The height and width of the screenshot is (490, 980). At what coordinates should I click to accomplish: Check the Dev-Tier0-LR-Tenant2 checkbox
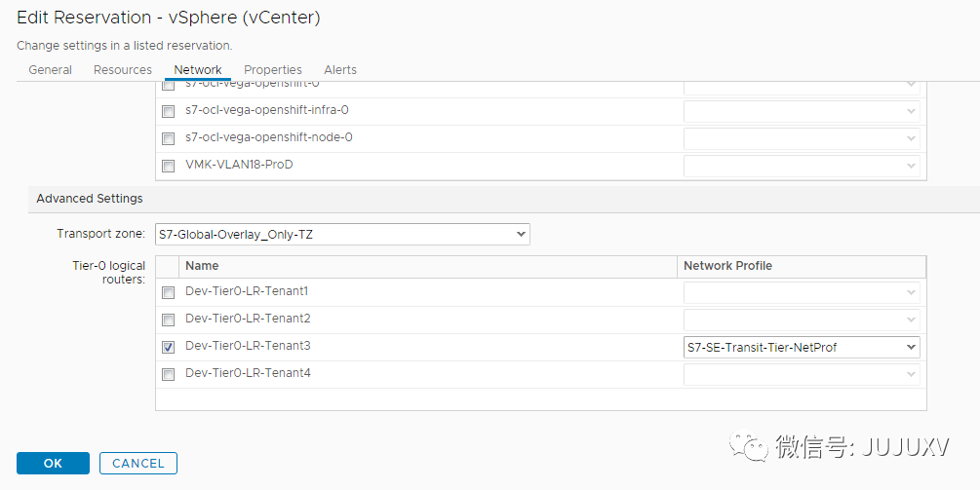tap(168, 320)
